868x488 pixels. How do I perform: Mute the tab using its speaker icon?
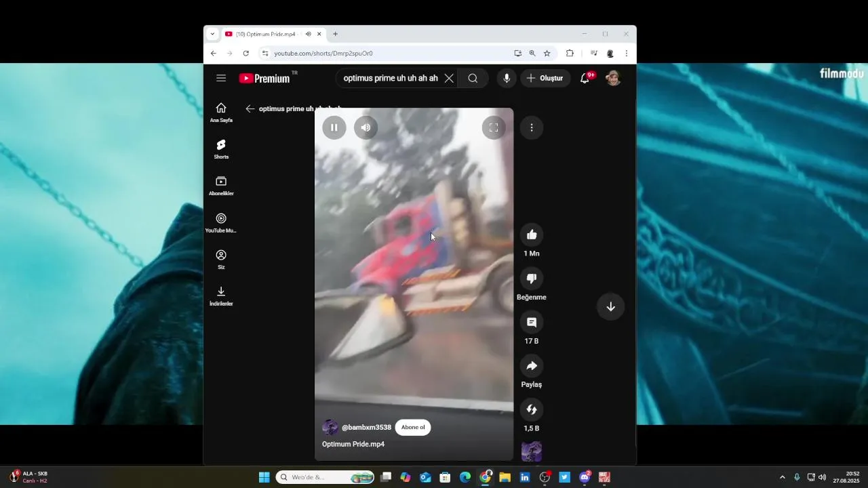(308, 34)
